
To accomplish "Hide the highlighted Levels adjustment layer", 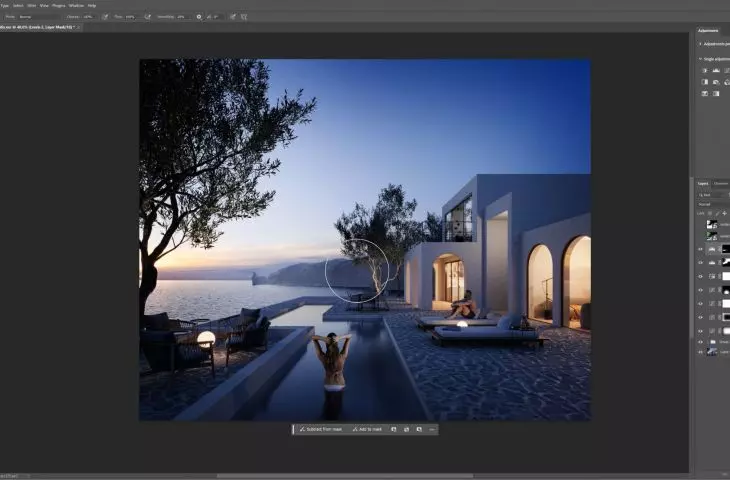I will coord(700,250).
